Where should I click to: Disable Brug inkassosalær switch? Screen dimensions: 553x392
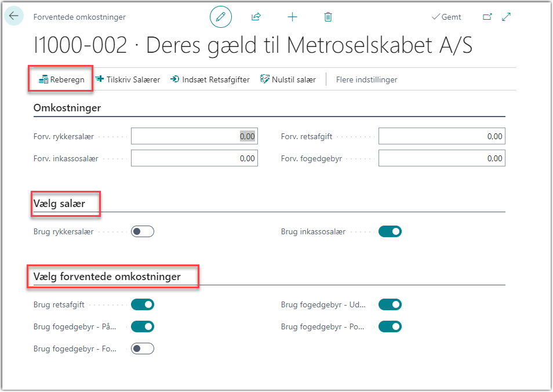pos(390,231)
